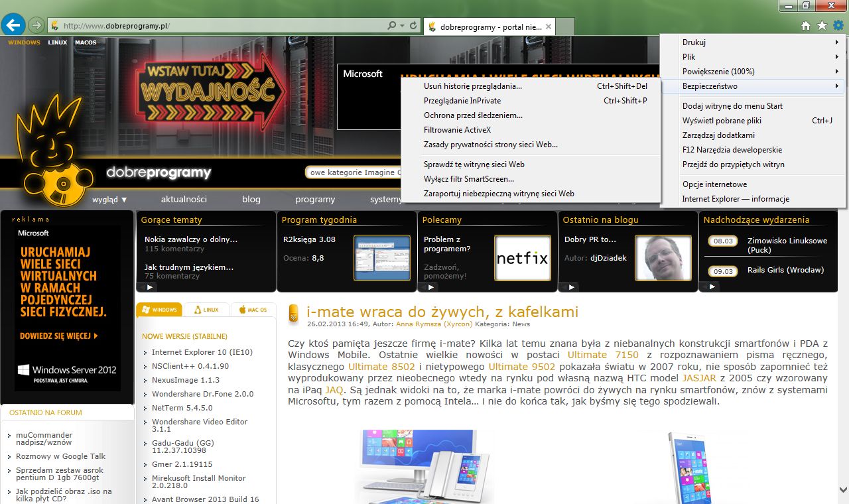This screenshot has width=849, height=504.
Task: Open Gmer 2.1.19115 entry
Action: pyautogui.click(x=182, y=464)
